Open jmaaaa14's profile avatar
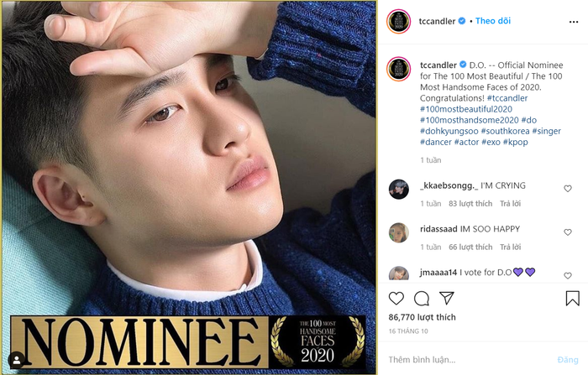Image resolution: width=588 pixels, height=375 pixels. 399,273
